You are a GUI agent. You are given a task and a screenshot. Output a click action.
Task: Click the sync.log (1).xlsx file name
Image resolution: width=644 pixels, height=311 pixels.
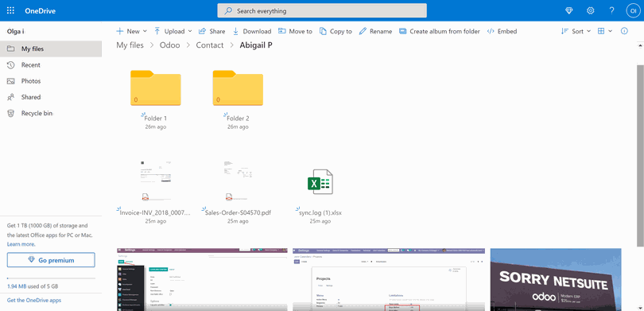[x=320, y=213]
